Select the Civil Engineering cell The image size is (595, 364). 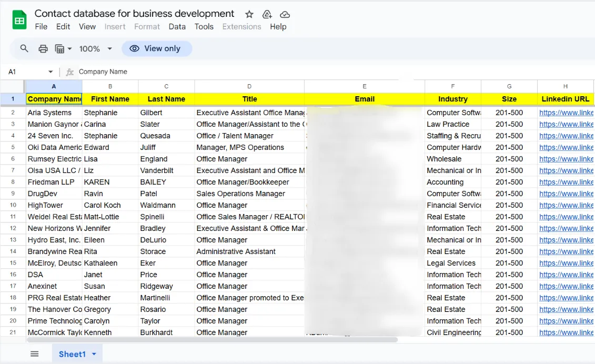[x=453, y=332]
